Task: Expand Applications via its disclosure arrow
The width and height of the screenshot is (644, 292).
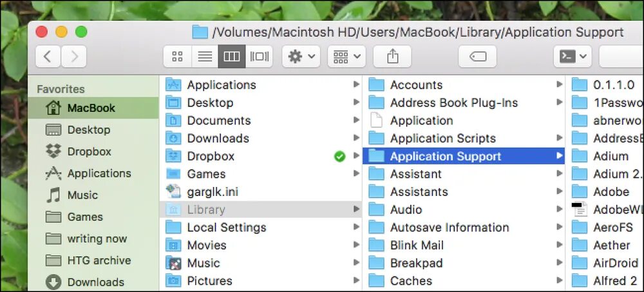Action: coord(356,84)
